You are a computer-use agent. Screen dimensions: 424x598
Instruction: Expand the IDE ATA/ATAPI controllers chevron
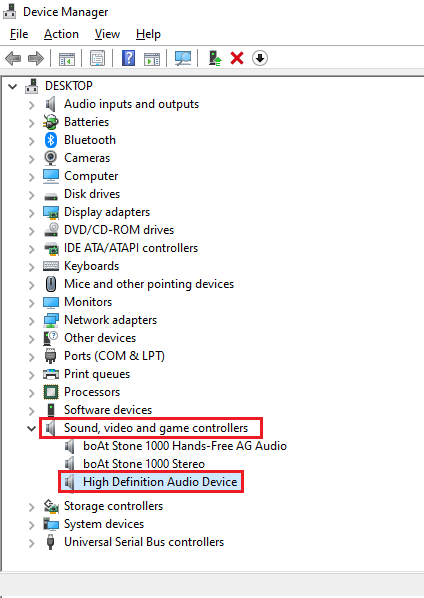32,249
